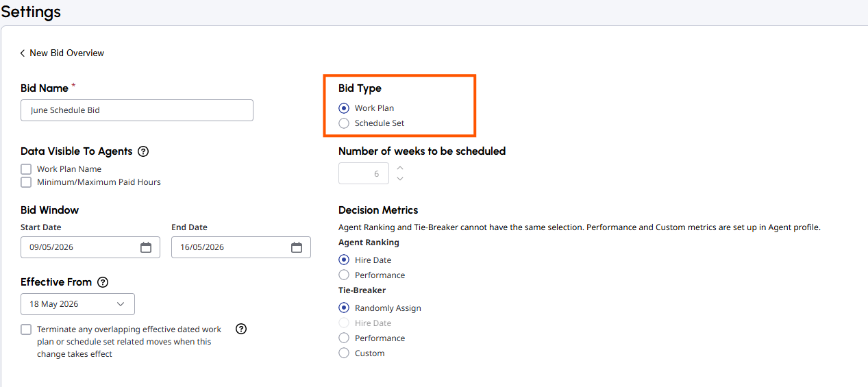The image size is (868, 387).
Task: Click the Bid Name text field
Action: [137, 110]
